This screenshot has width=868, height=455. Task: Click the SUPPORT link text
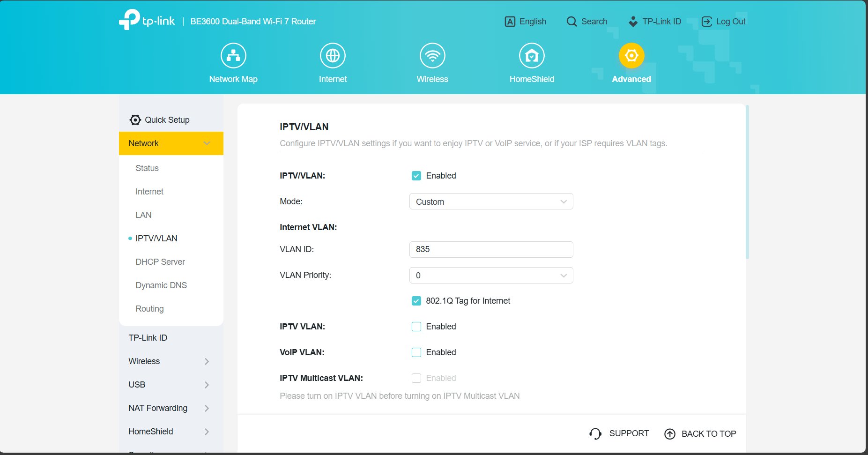coord(629,433)
